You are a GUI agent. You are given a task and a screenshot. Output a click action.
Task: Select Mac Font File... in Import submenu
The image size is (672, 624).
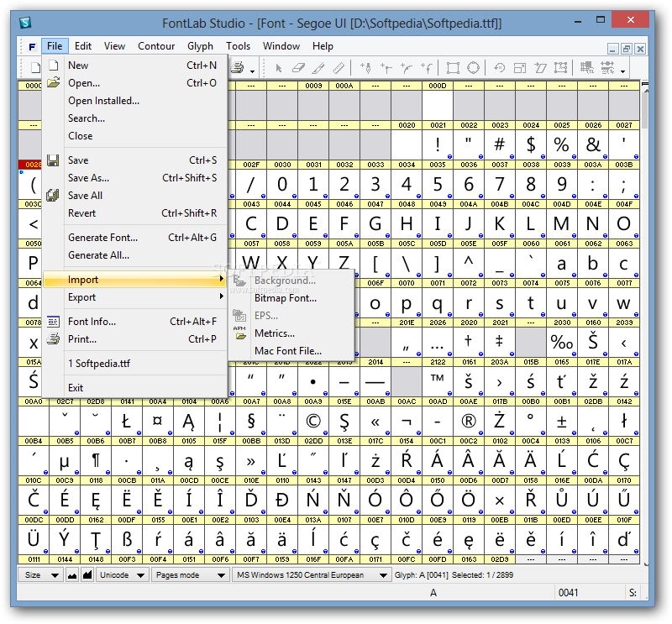(291, 351)
